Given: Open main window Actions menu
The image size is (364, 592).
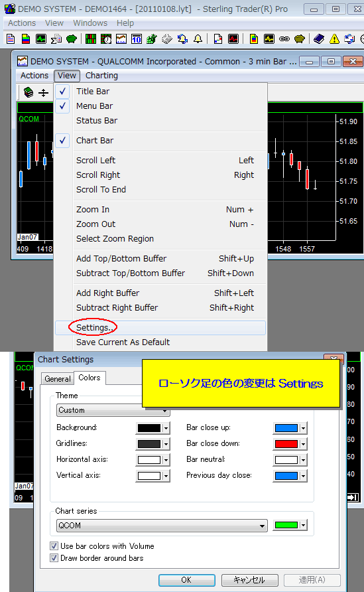Looking at the screenshot, I should tap(22, 23).
